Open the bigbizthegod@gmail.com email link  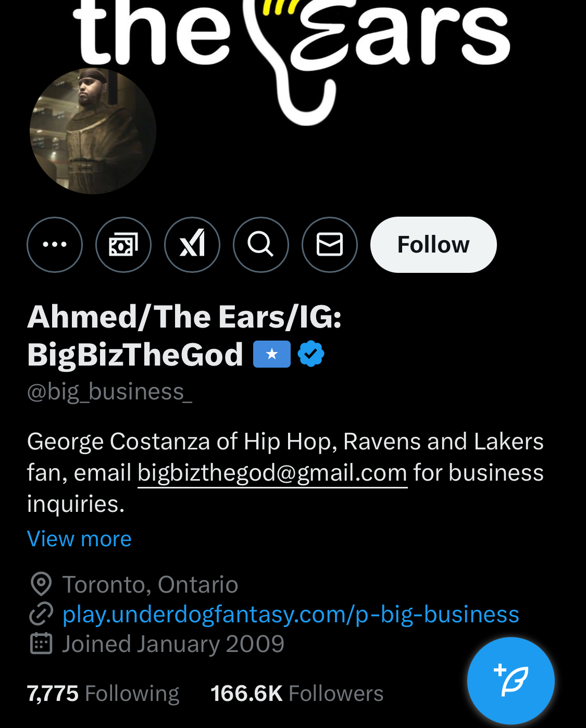[272, 473]
